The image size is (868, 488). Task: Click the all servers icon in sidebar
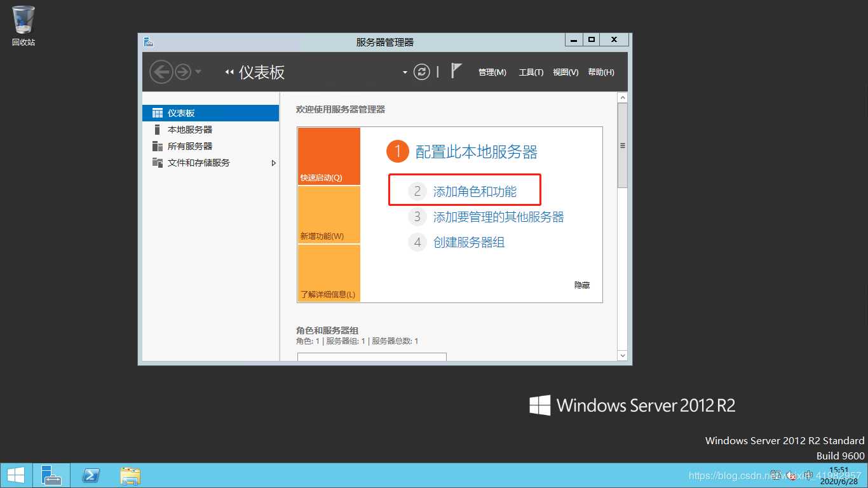coord(158,146)
